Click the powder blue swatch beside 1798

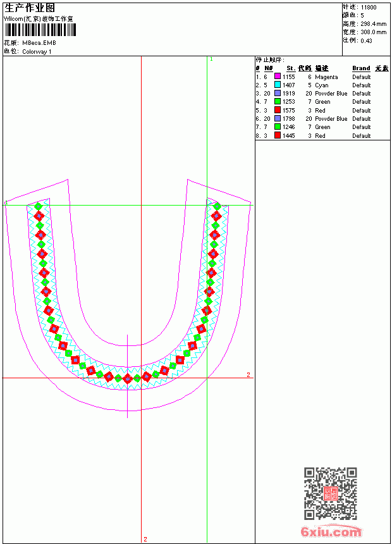278,118
